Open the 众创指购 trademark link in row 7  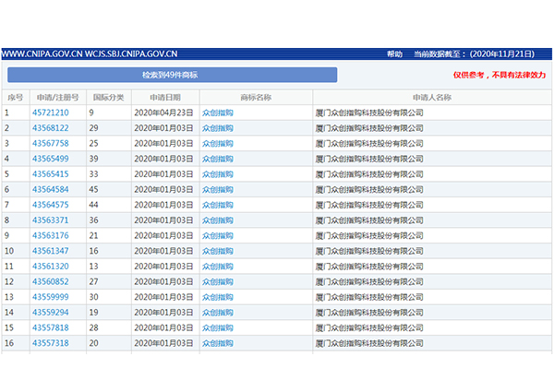tap(218, 205)
